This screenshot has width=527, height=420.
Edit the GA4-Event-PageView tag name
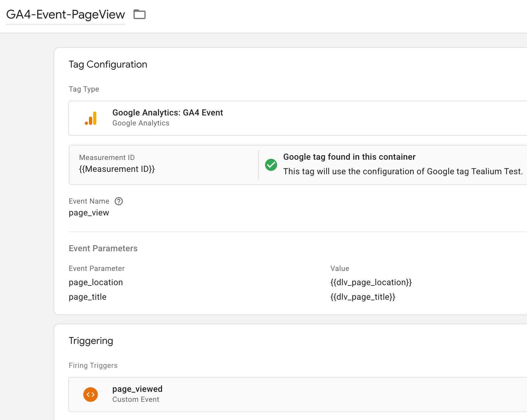65,15
